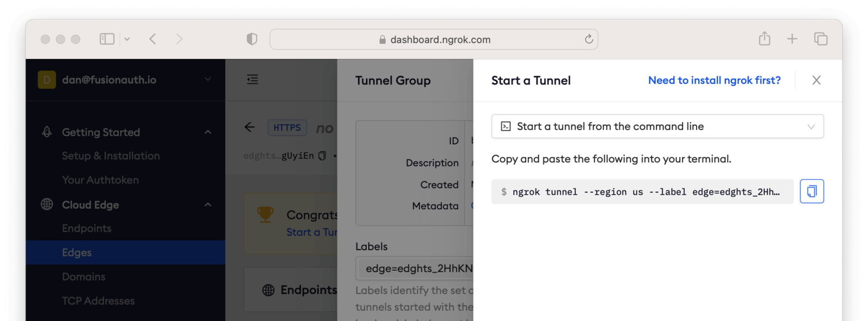Click the orange D account avatar
868x321 pixels.
47,80
